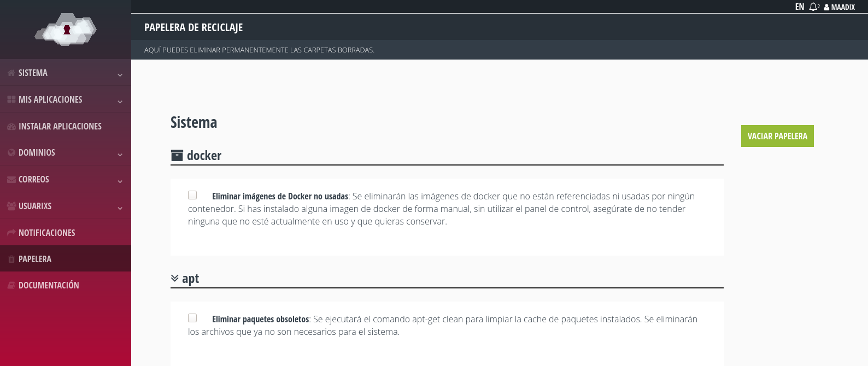
Task: Go to Instalar Aplicaciones
Action: tap(66, 126)
